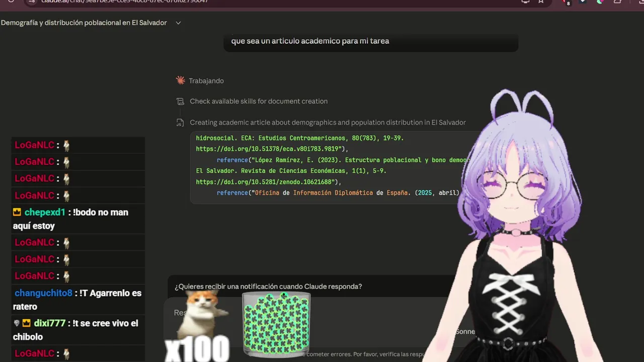Screen dimensions: 644x362
Task: Click the bookmark star in address bar
Action: tap(541, 2)
